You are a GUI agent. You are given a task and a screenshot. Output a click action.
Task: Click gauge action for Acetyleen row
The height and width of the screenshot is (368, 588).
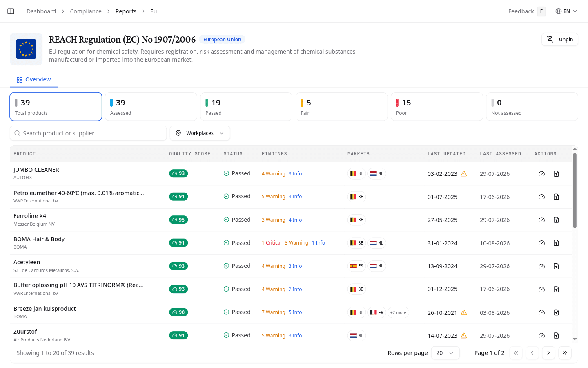tap(541, 266)
